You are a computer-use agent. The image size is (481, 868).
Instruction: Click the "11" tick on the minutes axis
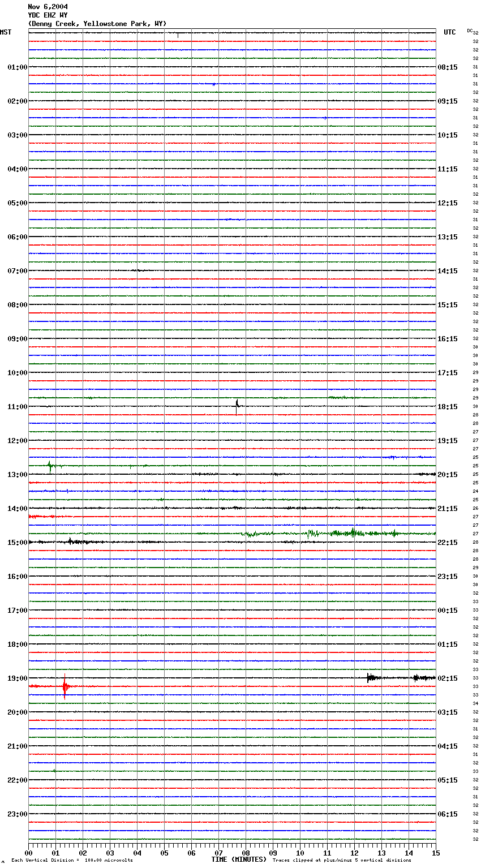pyautogui.click(x=327, y=853)
